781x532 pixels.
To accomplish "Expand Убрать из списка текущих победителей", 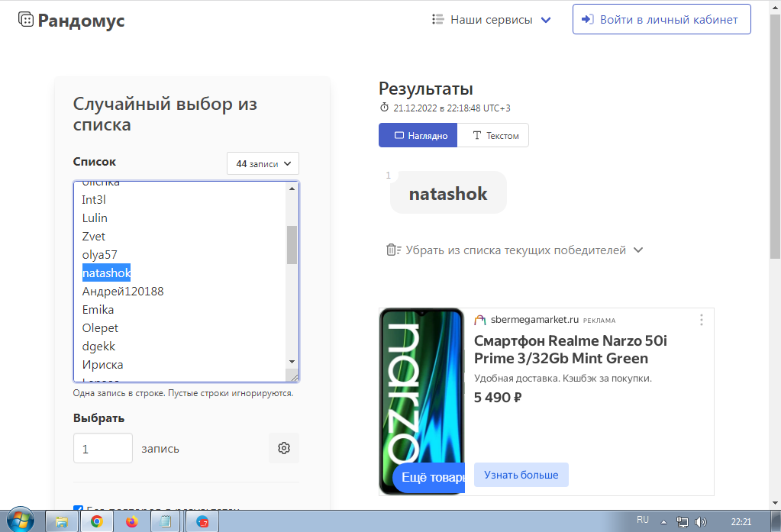I will [x=515, y=250].
